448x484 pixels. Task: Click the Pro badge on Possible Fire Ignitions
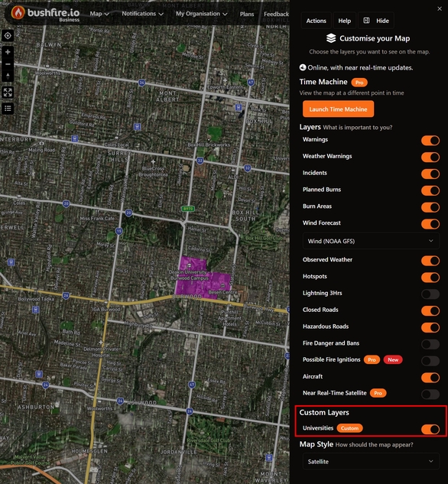pyautogui.click(x=372, y=359)
